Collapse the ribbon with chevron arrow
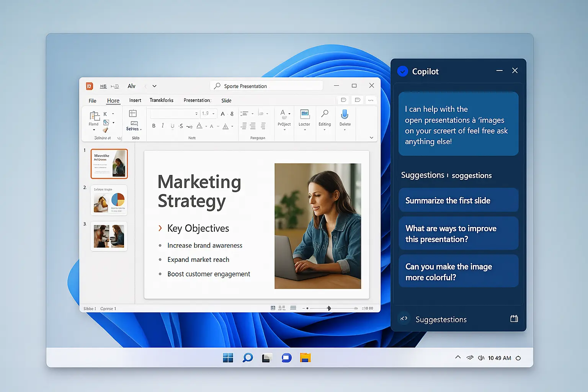The width and height of the screenshot is (588, 392). pyautogui.click(x=371, y=138)
